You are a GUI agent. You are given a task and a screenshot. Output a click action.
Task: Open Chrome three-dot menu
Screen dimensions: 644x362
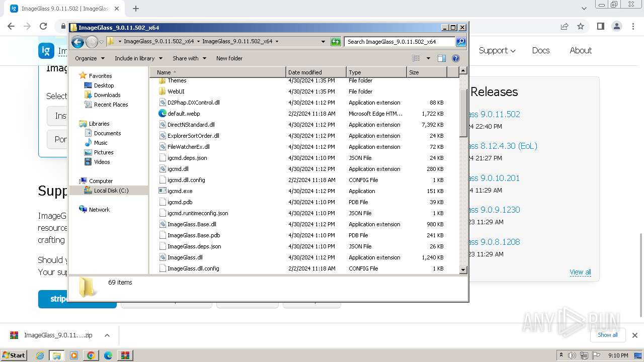pos(633,26)
